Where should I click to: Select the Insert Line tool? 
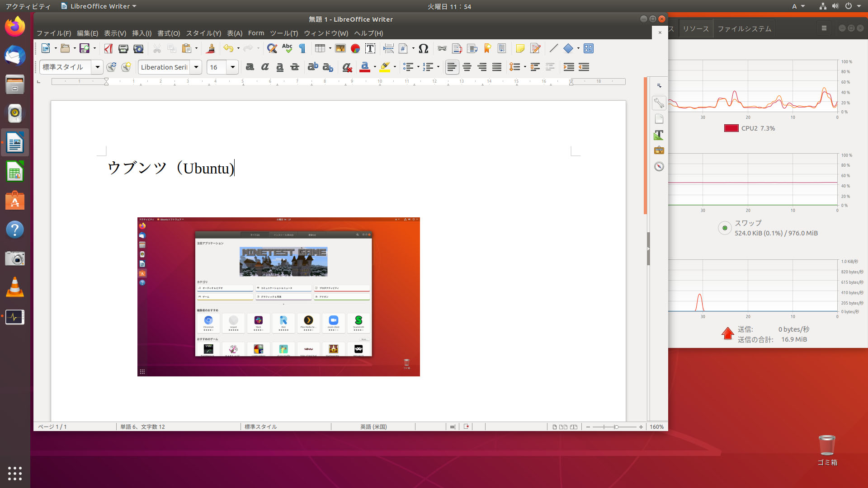point(553,48)
